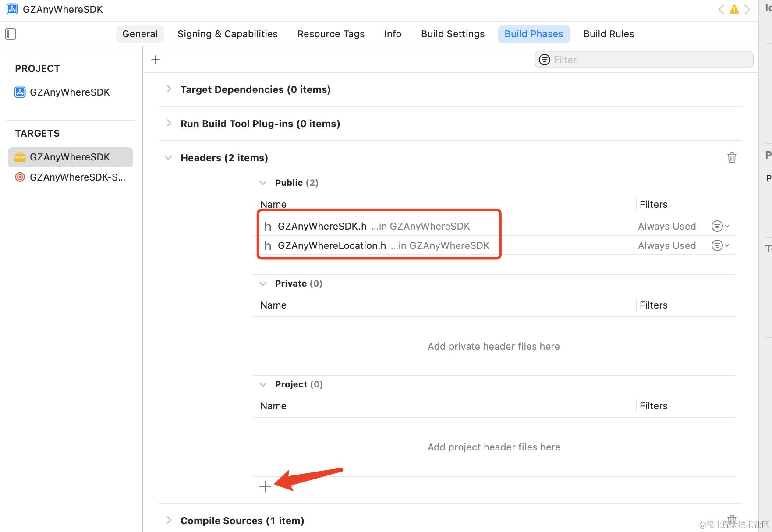Click the Project section Filters column header
The image size is (772, 532).
point(653,406)
